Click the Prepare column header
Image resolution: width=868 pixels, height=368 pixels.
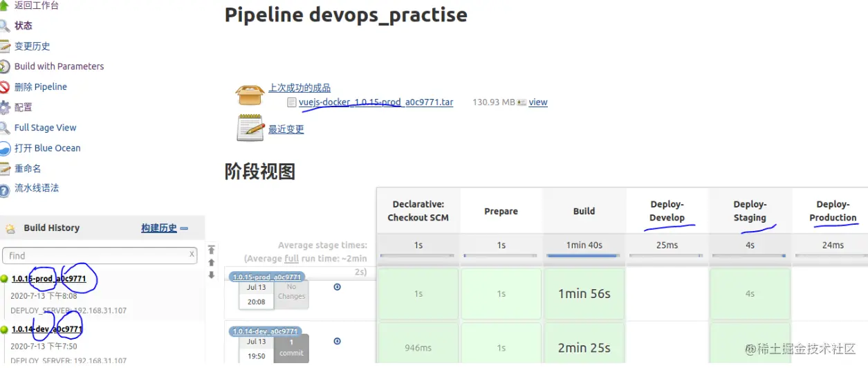[501, 211]
